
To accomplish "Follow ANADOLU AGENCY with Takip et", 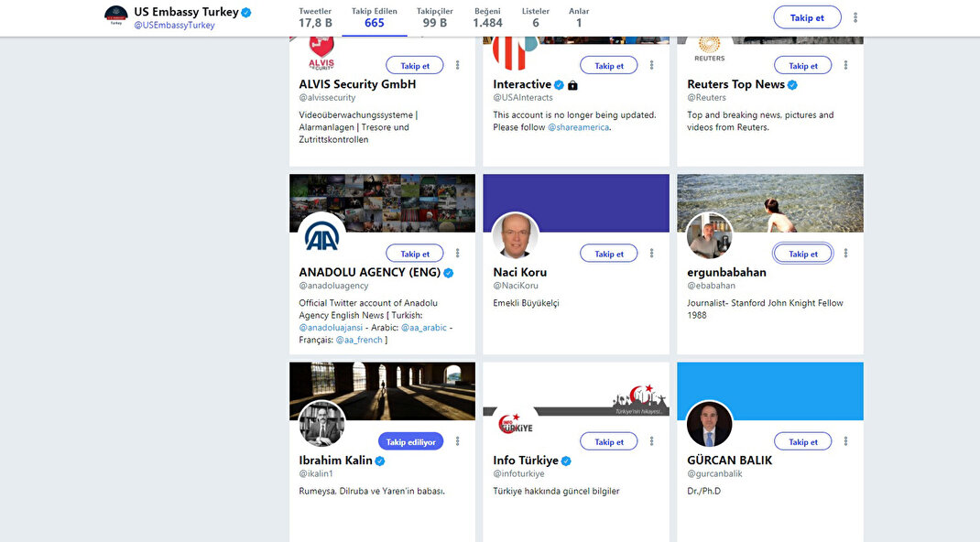I will [414, 254].
